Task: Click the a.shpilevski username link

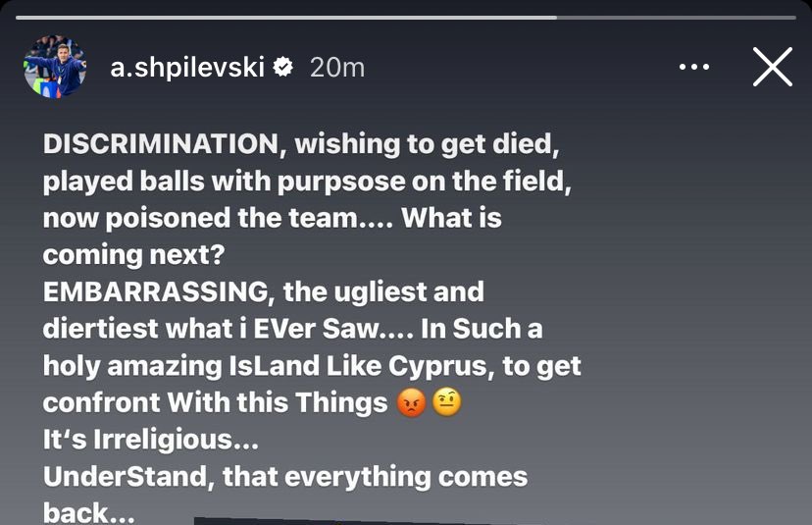Action: (x=186, y=67)
